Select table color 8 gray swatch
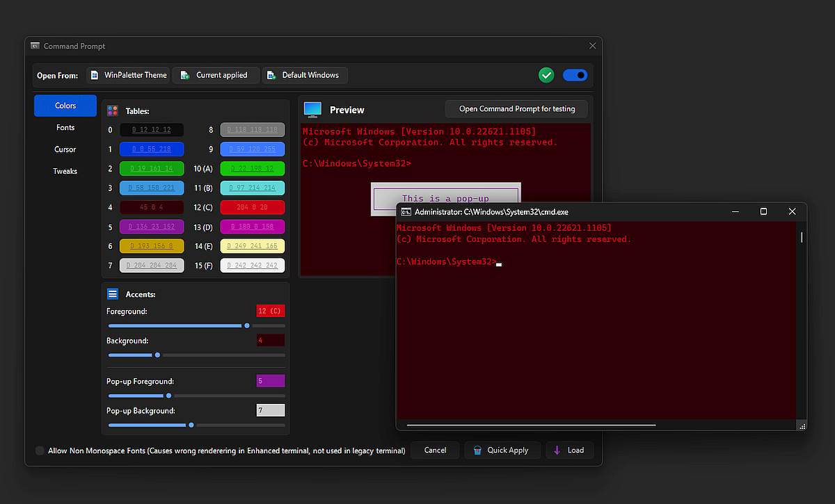The image size is (835, 504). 253,130
